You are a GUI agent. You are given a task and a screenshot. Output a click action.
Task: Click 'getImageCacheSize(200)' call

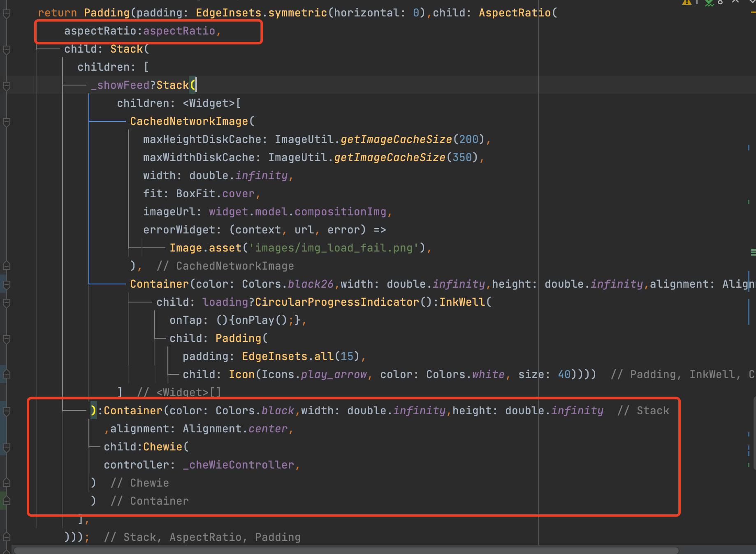tap(413, 140)
